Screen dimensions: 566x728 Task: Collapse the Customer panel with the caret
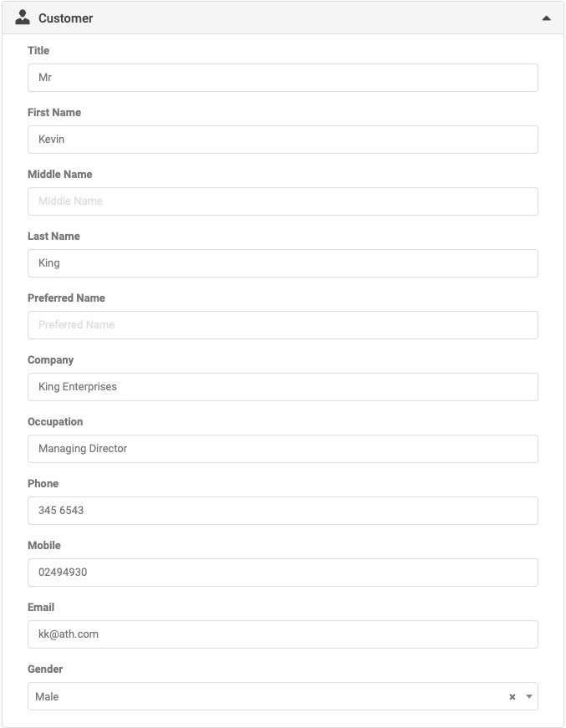[x=547, y=18]
